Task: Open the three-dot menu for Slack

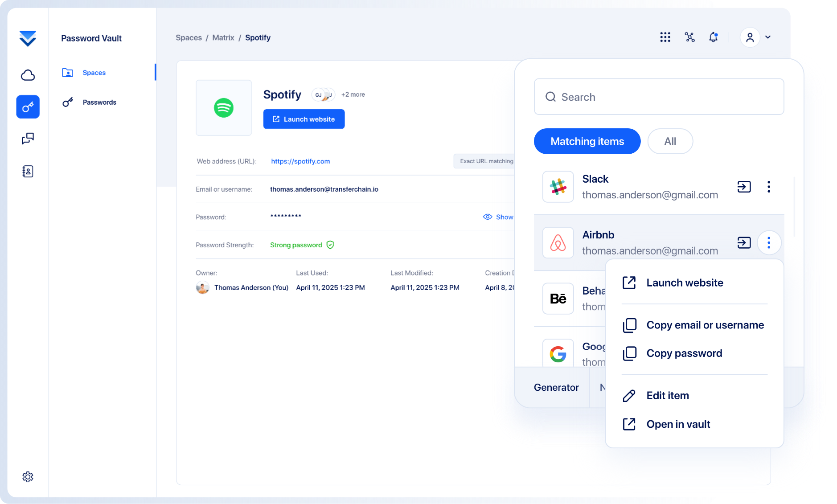Action: pyautogui.click(x=769, y=187)
